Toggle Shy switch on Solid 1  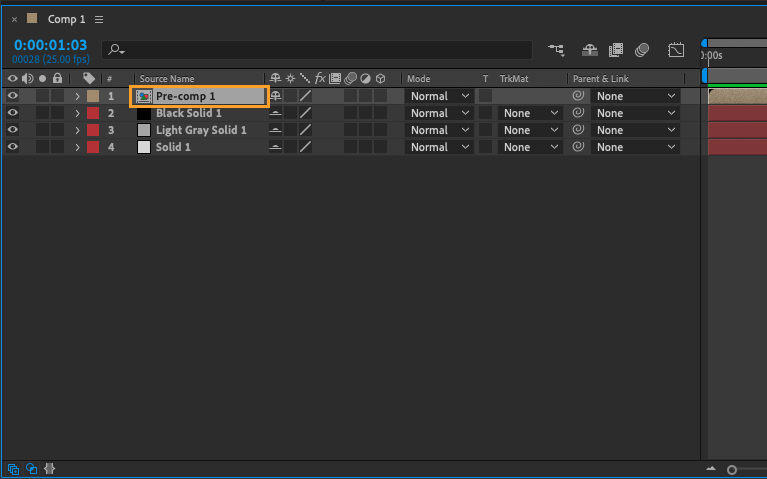275,147
